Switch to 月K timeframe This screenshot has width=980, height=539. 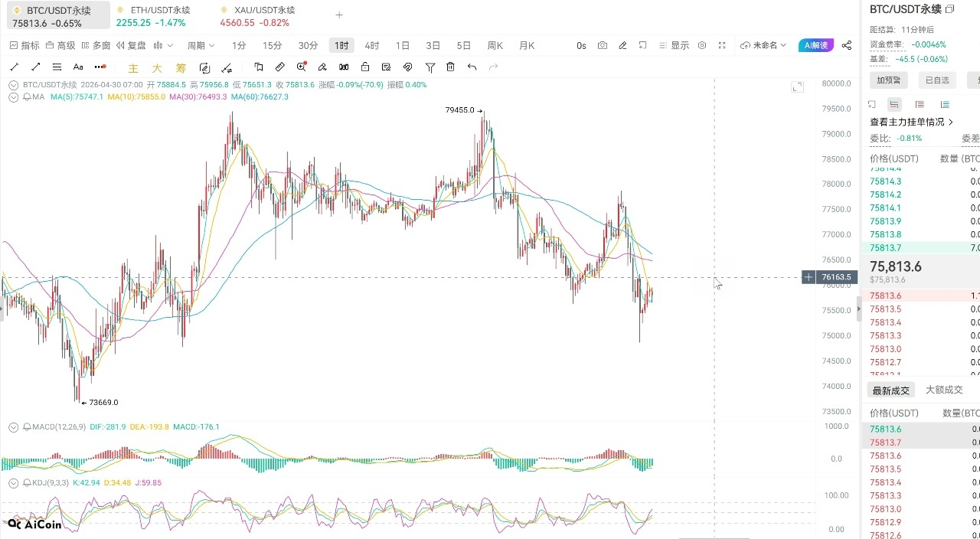click(527, 45)
